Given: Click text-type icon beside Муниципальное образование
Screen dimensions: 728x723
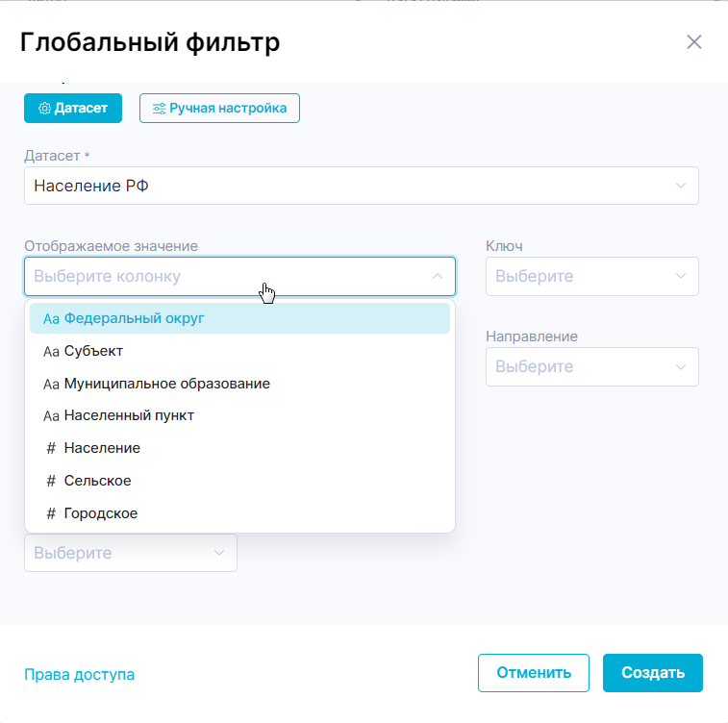Looking at the screenshot, I should 51,385.
